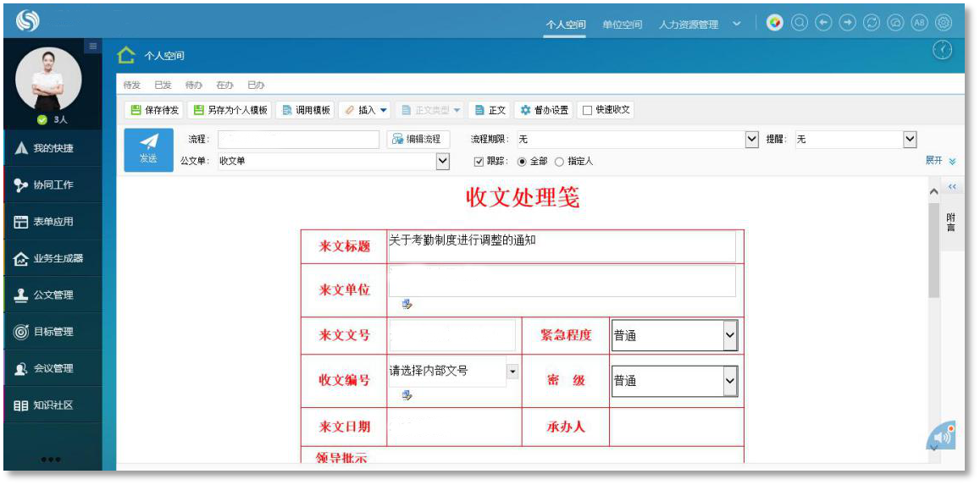This screenshot has width=980, height=485.
Task: Click the user avatar photo
Action: click(x=49, y=80)
